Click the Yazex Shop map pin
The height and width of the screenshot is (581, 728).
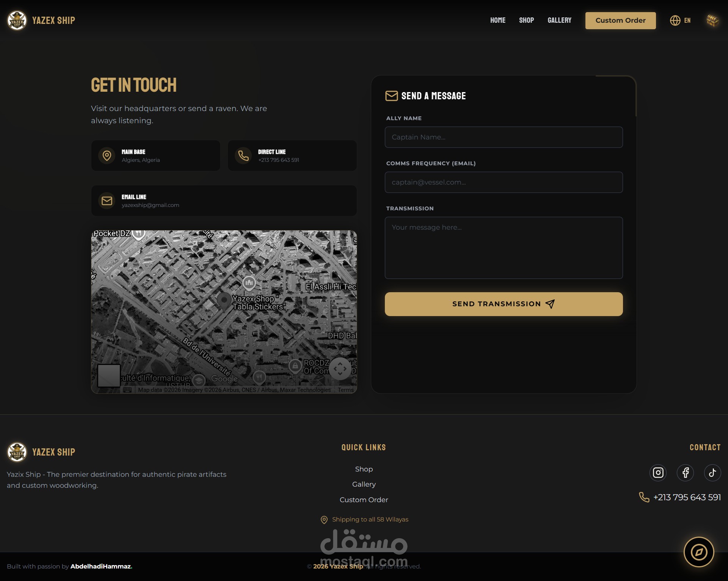point(224,301)
